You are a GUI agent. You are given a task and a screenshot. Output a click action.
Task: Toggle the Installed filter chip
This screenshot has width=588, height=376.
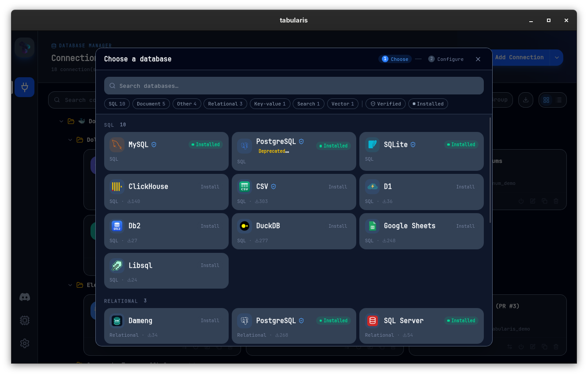(428, 104)
